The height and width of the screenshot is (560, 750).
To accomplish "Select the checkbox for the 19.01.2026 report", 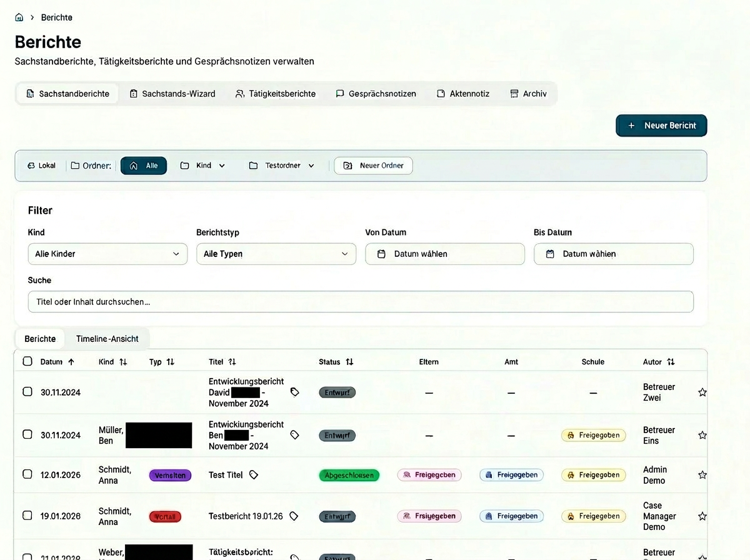I will pyautogui.click(x=27, y=516).
